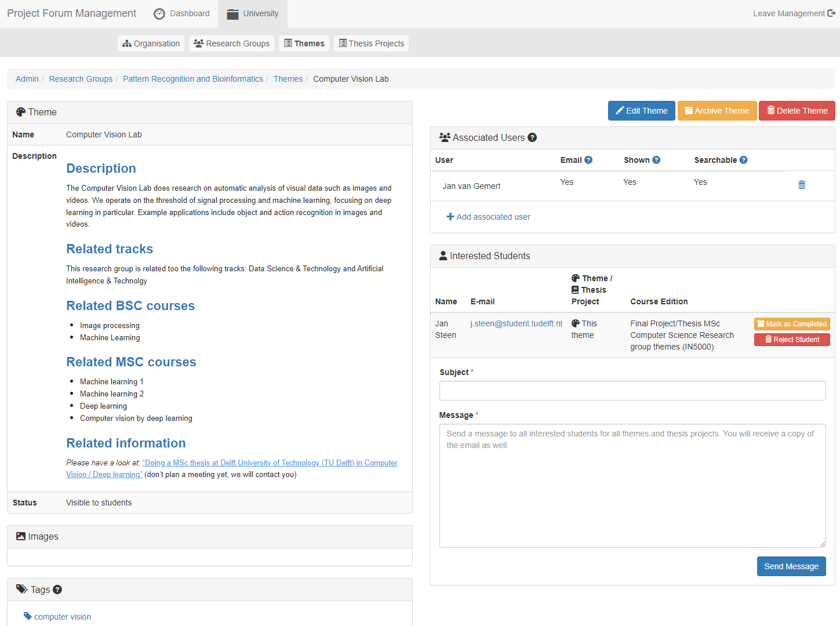The height and width of the screenshot is (626, 840).
Task: Open the Dashboard tab
Action: coord(182,13)
